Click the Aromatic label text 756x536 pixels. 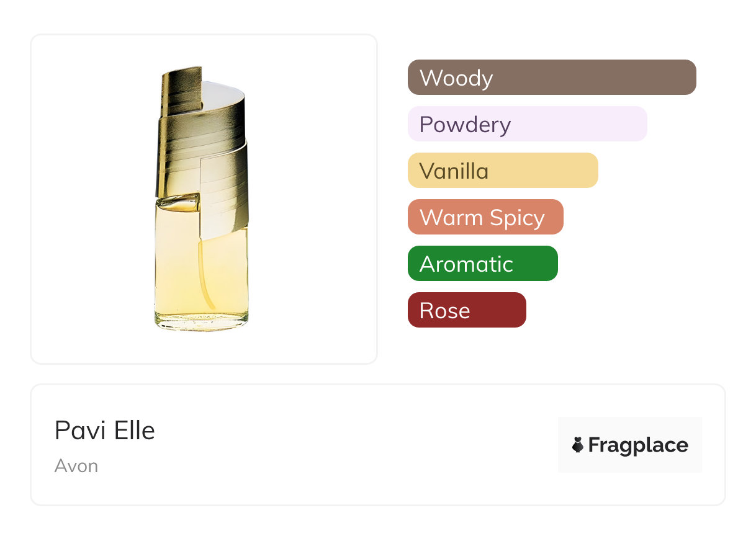pos(466,264)
